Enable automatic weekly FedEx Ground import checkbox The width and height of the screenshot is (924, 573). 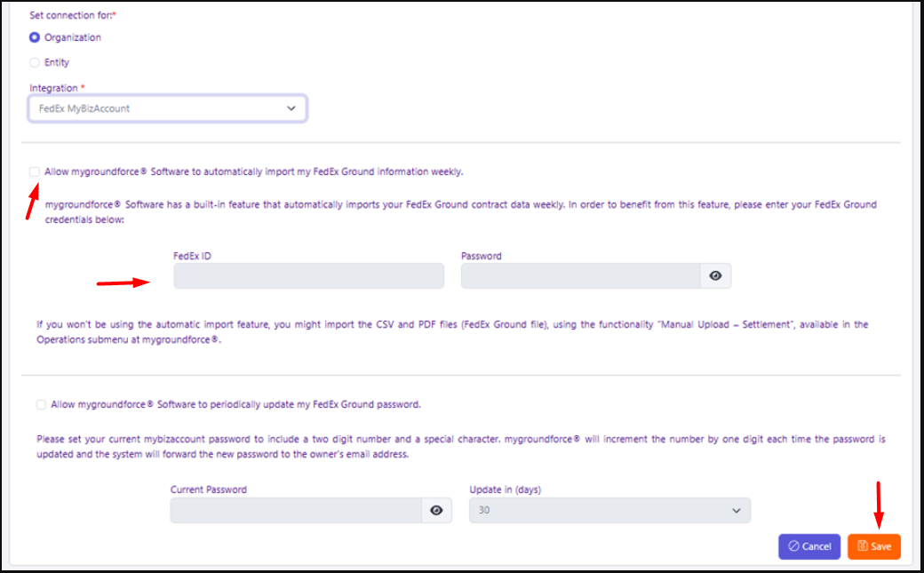point(35,171)
